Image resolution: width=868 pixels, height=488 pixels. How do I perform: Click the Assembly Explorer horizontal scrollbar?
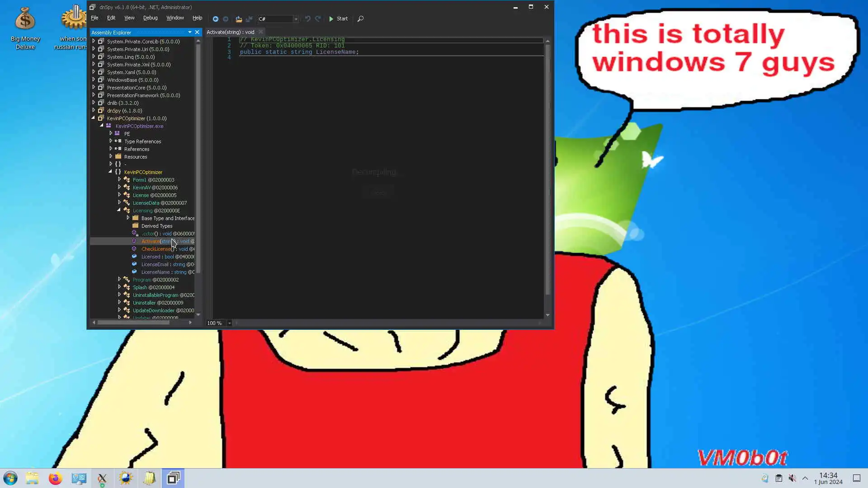pos(133,323)
